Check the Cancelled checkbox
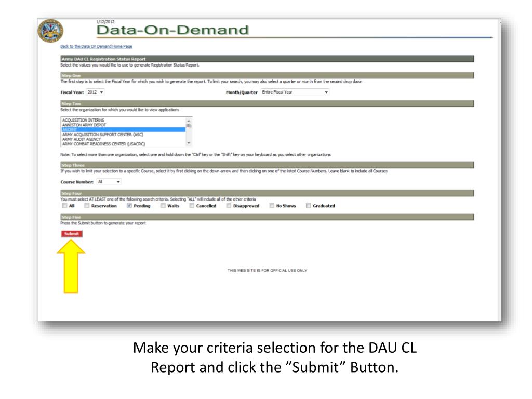Image resolution: width=532 pixels, height=399 pixels. pos(192,206)
